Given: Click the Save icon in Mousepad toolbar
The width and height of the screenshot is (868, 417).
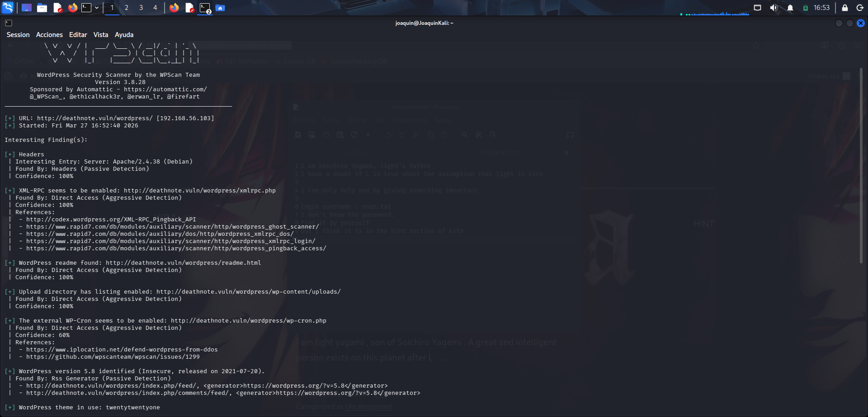Looking at the screenshot, I should point(326,135).
